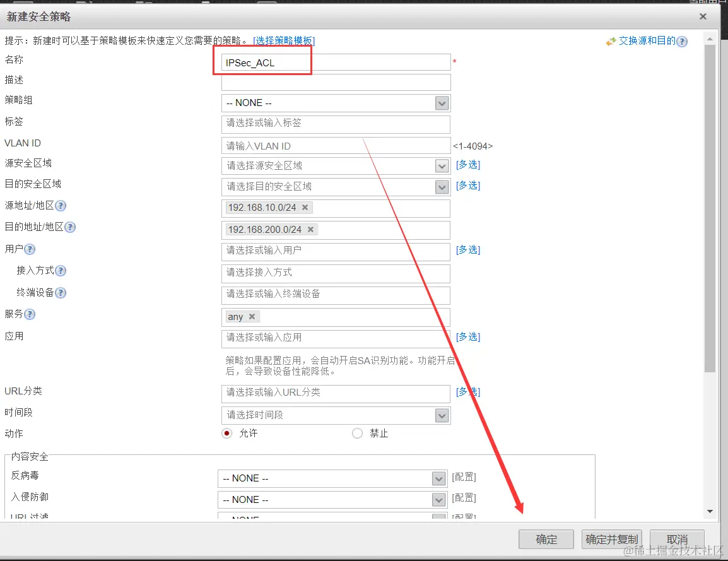Click 配置 link beside 入侵防御
Image resolution: width=728 pixels, height=561 pixels.
point(464,498)
